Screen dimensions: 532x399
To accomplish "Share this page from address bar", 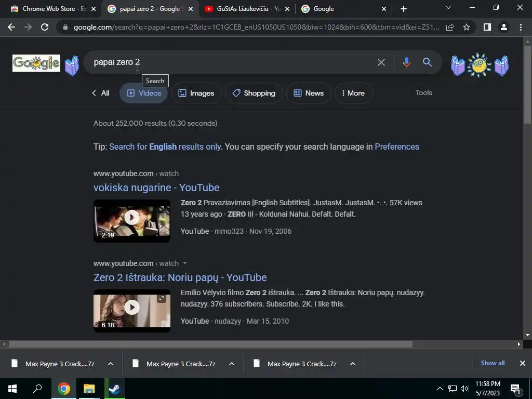I will point(450,27).
